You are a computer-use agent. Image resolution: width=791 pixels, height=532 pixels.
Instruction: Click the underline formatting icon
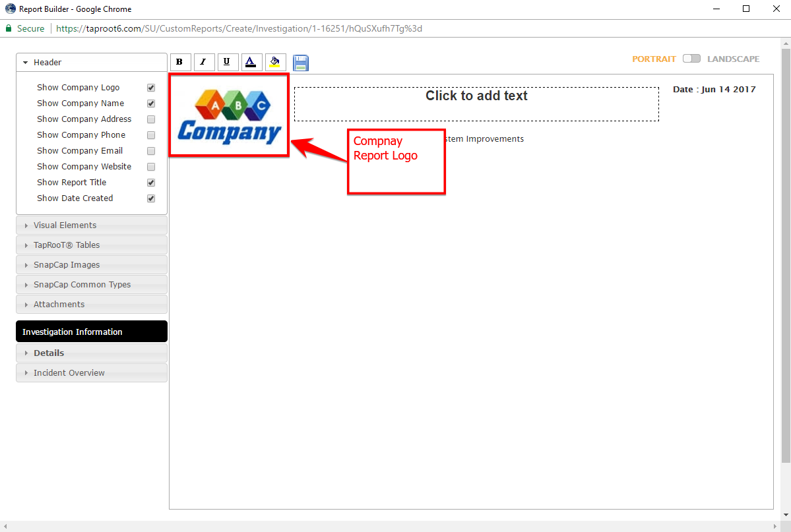pos(228,62)
